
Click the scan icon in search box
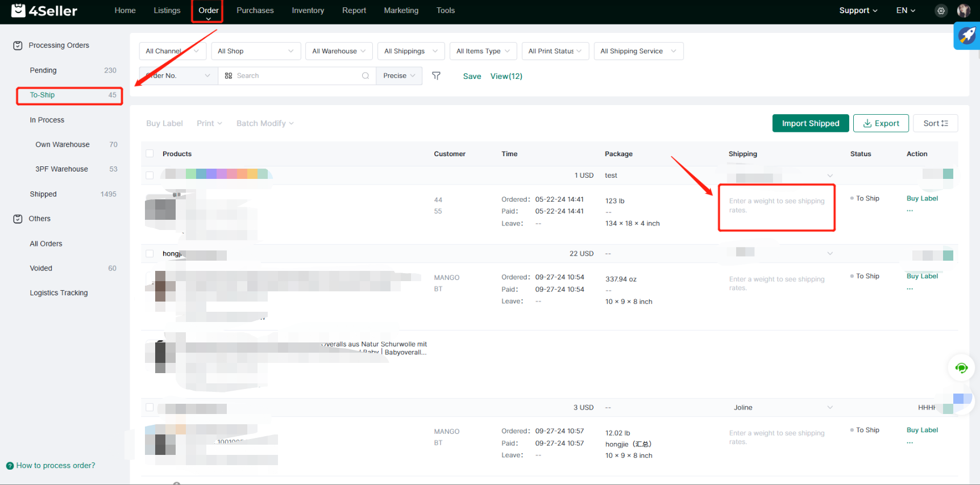(229, 76)
